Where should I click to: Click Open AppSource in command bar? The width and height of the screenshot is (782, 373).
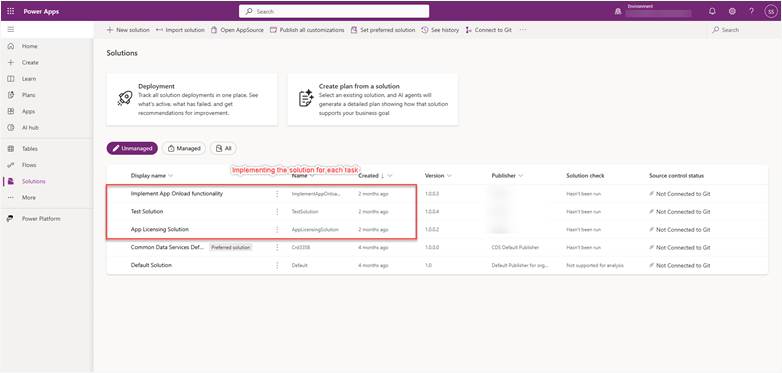(x=237, y=30)
